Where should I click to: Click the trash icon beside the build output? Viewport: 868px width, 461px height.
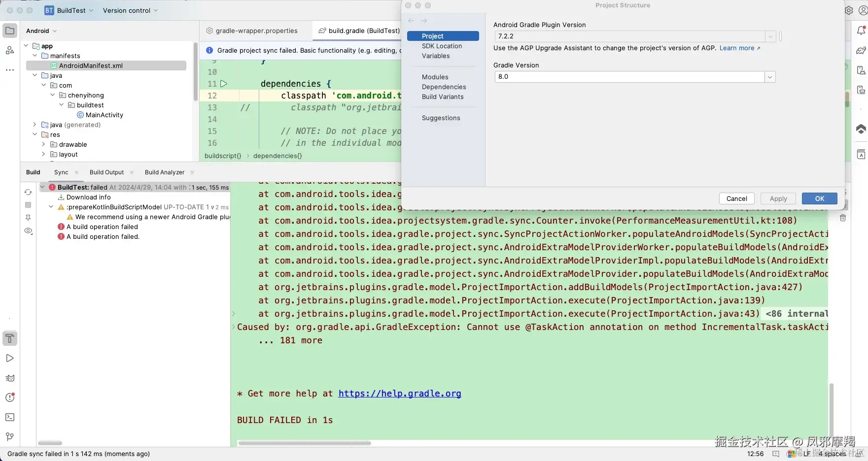tap(843, 218)
